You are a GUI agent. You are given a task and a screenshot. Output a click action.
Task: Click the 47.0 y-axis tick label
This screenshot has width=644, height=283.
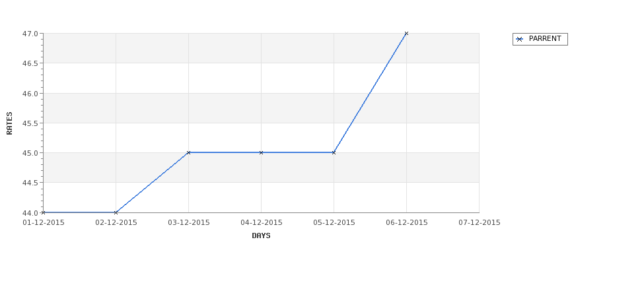click(x=30, y=34)
